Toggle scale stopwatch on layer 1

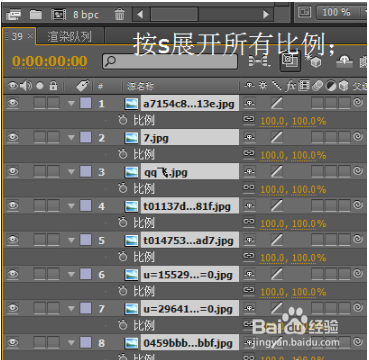[x=123, y=120]
